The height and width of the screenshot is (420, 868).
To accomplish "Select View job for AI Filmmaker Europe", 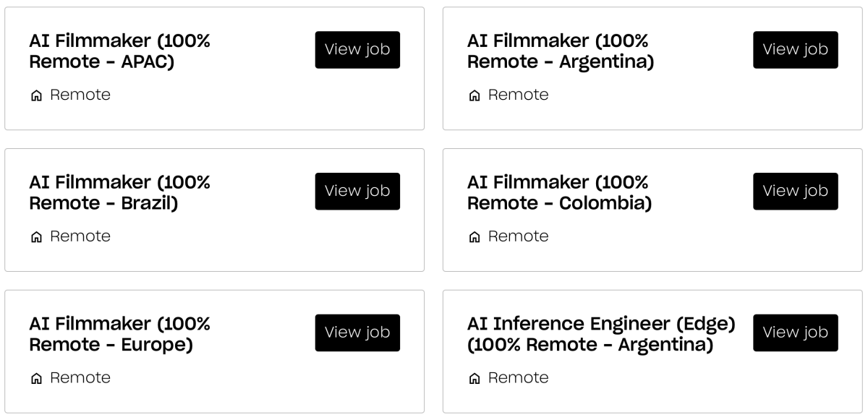I will point(357,333).
